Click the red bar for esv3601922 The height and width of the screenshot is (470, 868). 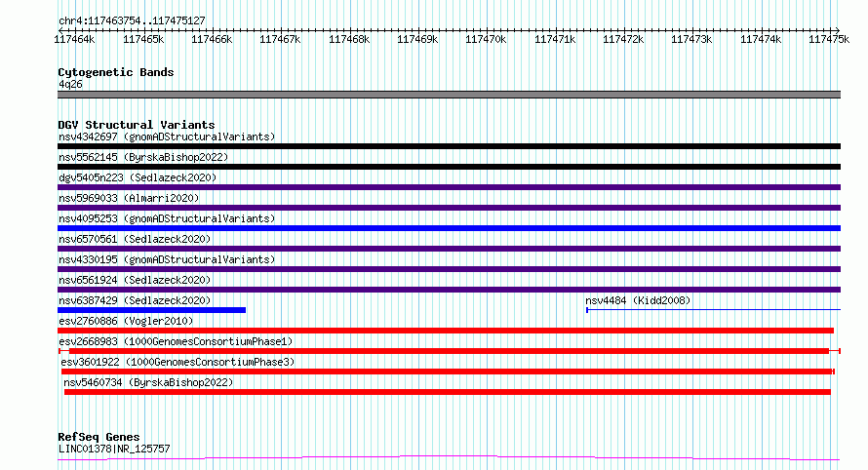(x=448, y=372)
